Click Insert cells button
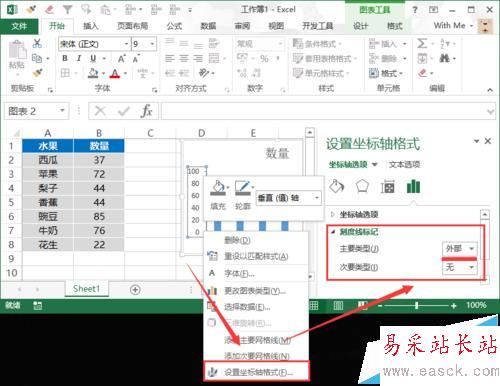The width and height of the screenshot is (500, 386). (x=388, y=44)
